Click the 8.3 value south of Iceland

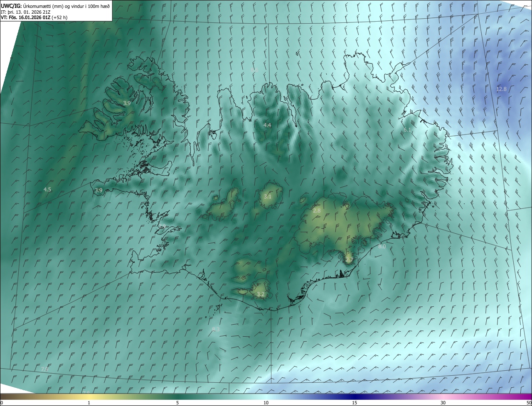coord(216,329)
